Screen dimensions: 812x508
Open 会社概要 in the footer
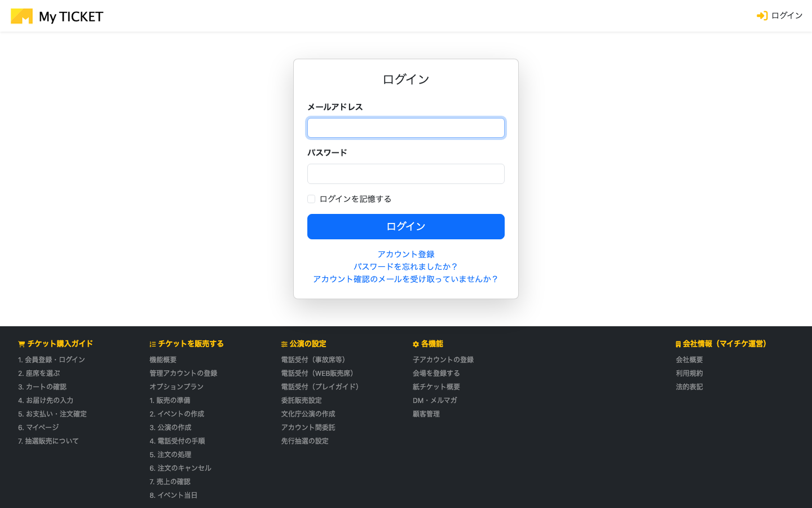[689, 360]
